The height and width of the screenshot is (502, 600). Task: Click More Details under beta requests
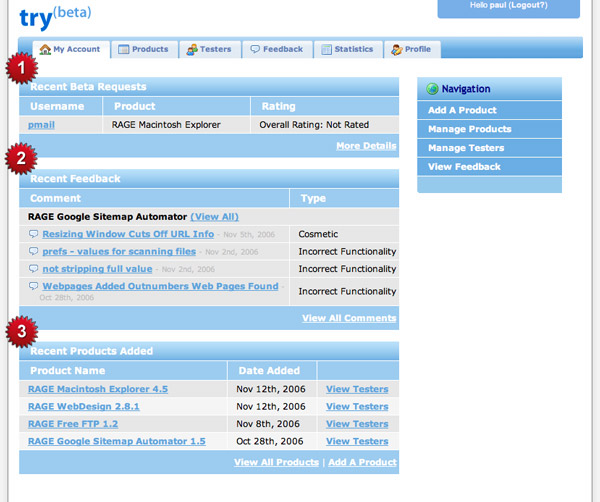pos(366,146)
